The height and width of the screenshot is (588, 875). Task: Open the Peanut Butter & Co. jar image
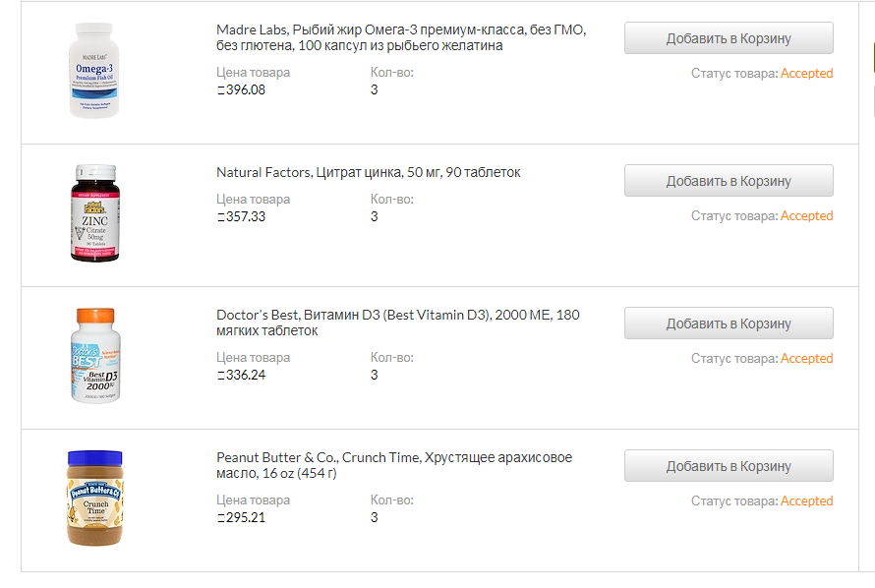[94, 498]
